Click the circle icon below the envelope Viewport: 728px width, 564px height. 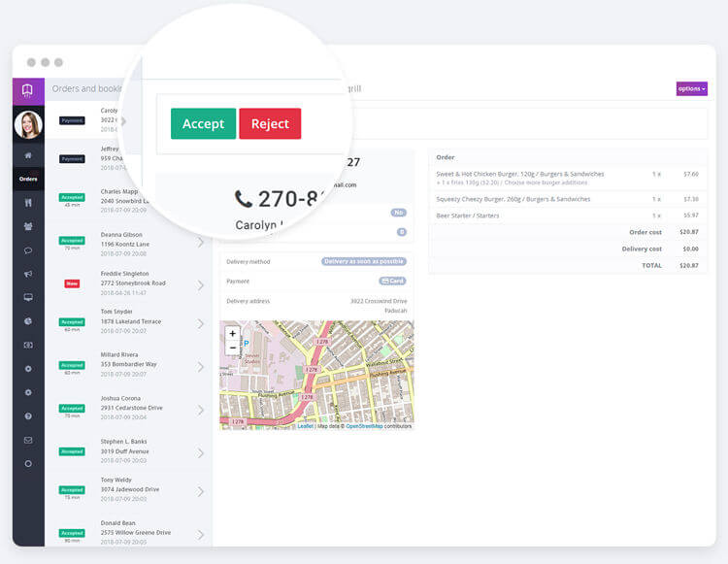click(28, 463)
